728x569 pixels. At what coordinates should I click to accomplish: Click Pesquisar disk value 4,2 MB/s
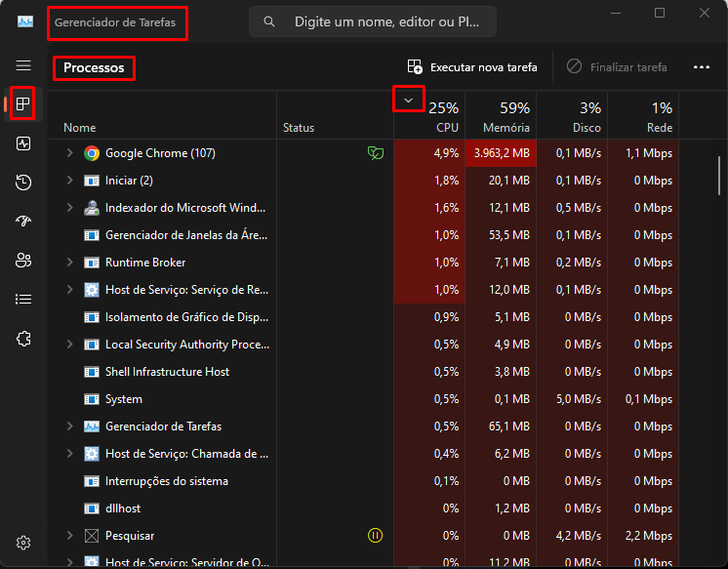(578, 536)
